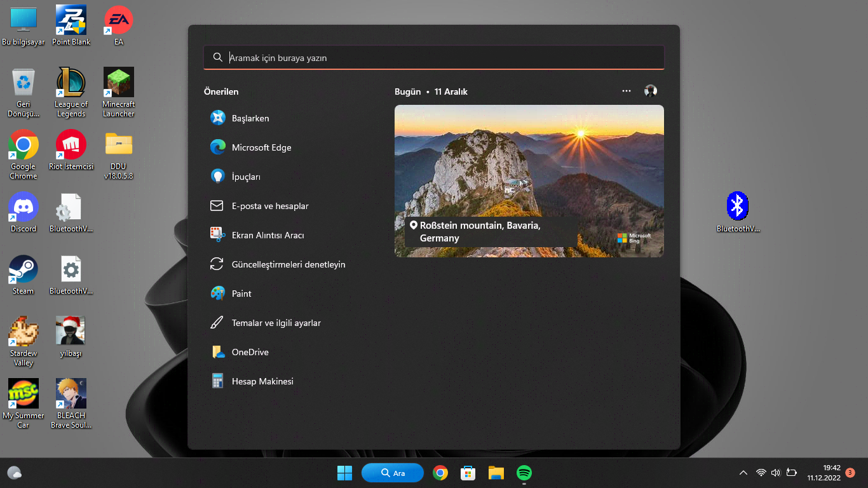Select BluetoothV file next to Steam
Viewport: 868px width, 488px height.
pyautogui.click(x=71, y=275)
